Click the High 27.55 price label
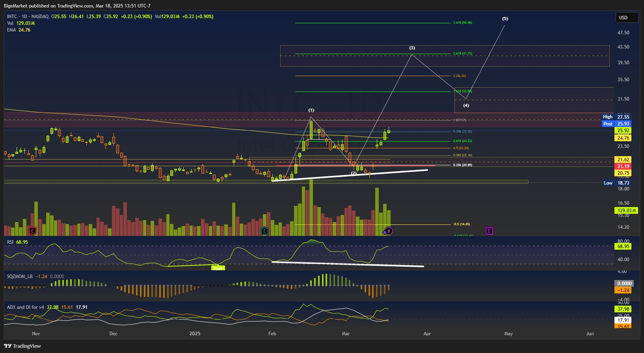The height and width of the screenshot is (353, 644). pos(616,117)
